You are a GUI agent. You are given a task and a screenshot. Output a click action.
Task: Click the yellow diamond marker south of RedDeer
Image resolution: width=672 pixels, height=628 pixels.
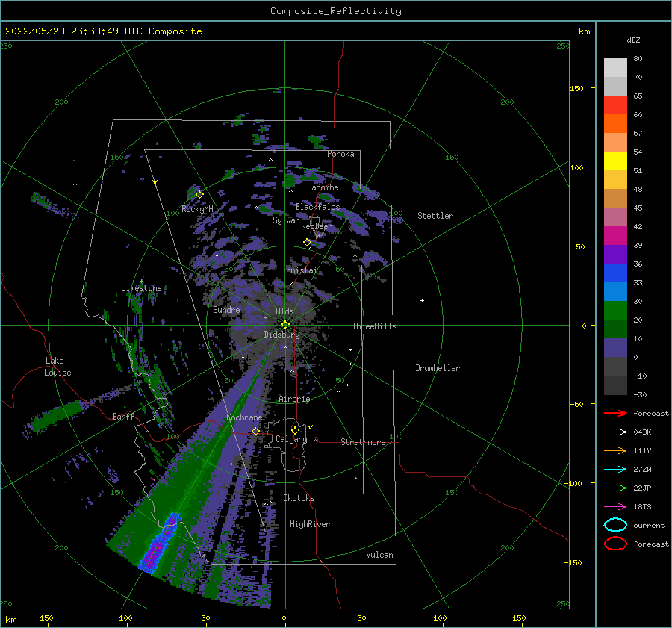308,243
